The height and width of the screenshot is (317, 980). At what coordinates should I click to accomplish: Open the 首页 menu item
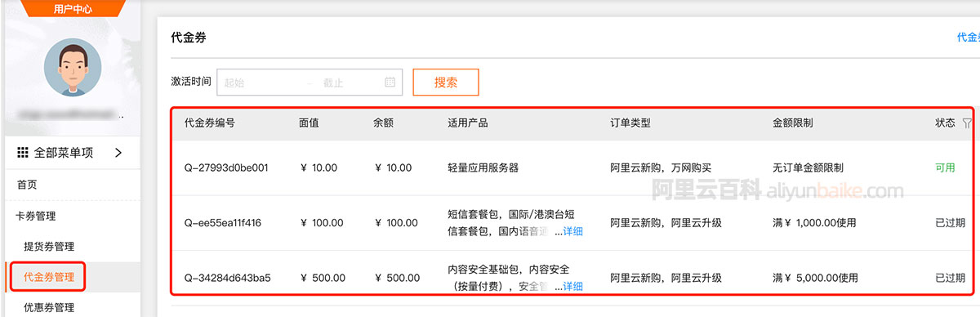coord(27,185)
